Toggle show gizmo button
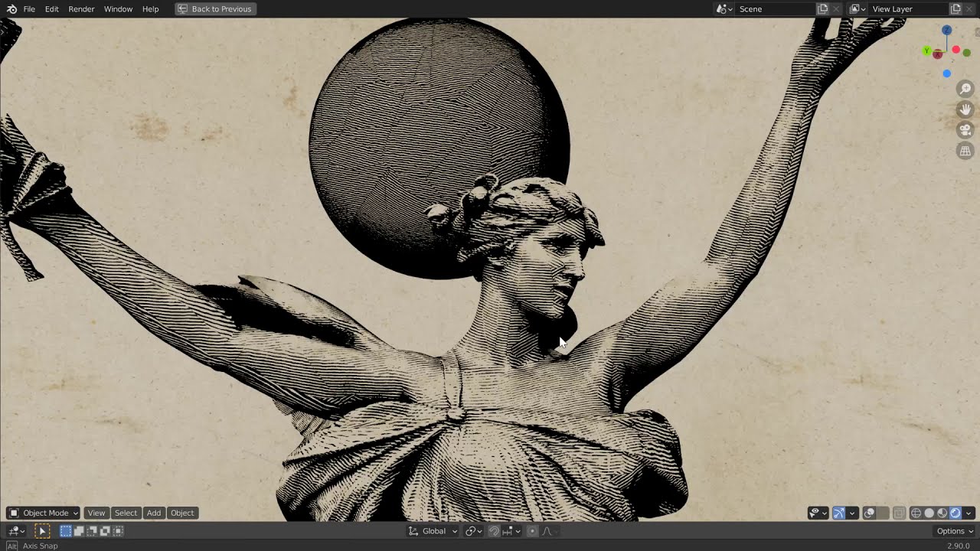 [839, 513]
